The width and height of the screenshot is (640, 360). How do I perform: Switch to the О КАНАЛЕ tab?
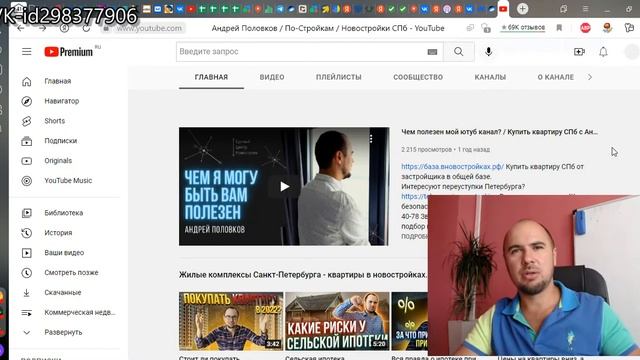click(x=556, y=77)
